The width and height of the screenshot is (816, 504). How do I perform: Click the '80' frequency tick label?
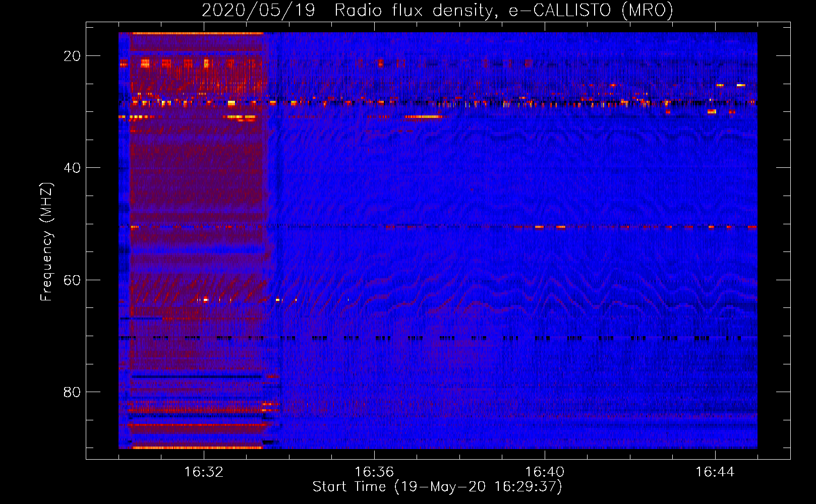pyautogui.click(x=72, y=392)
